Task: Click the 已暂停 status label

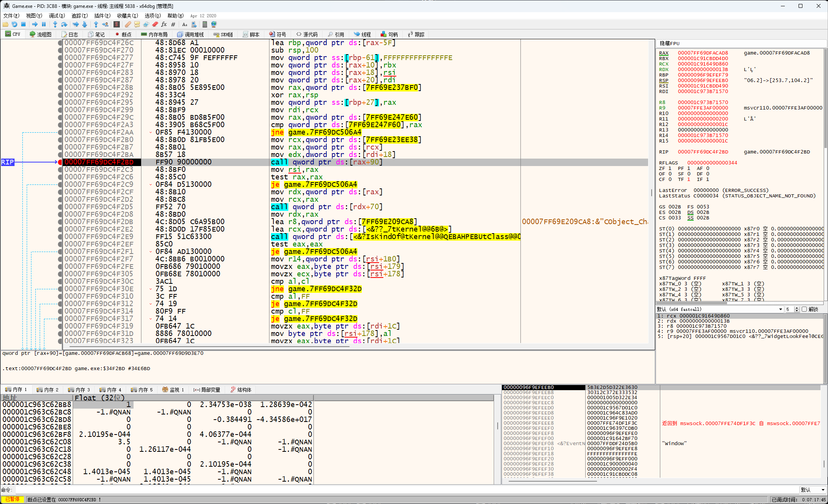Action: [x=13, y=499]
